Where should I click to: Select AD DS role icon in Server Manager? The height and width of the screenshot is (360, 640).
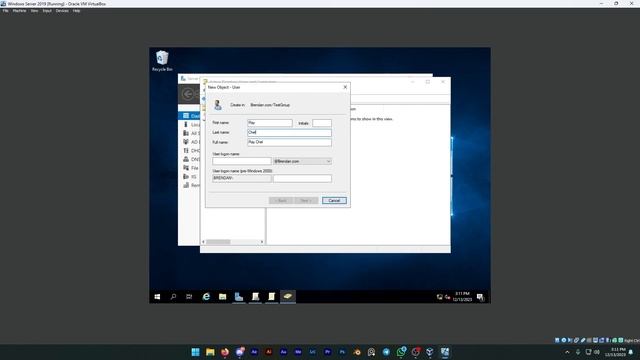tap(186, 142)
